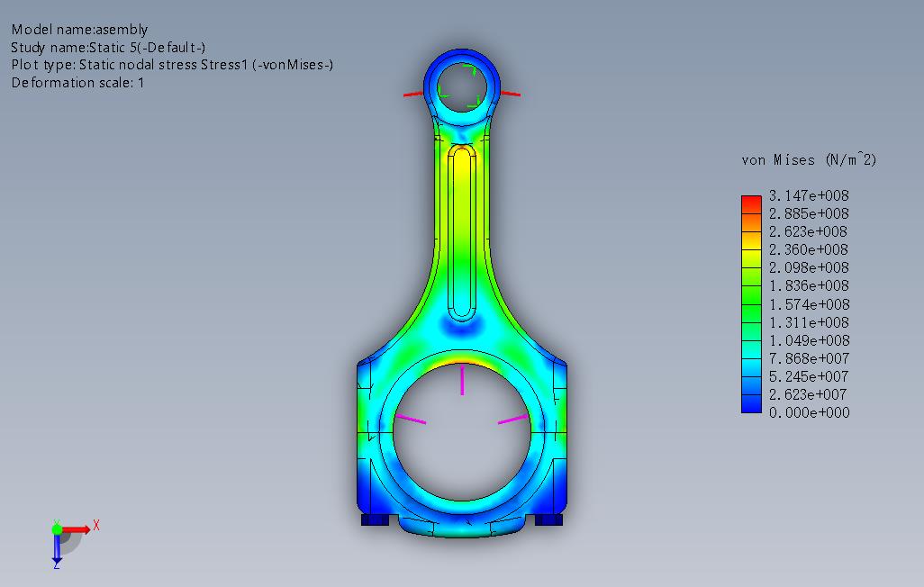Click the Z axis of the coordinate triad
Screen dimensions: 924x587
click(57, 548)
